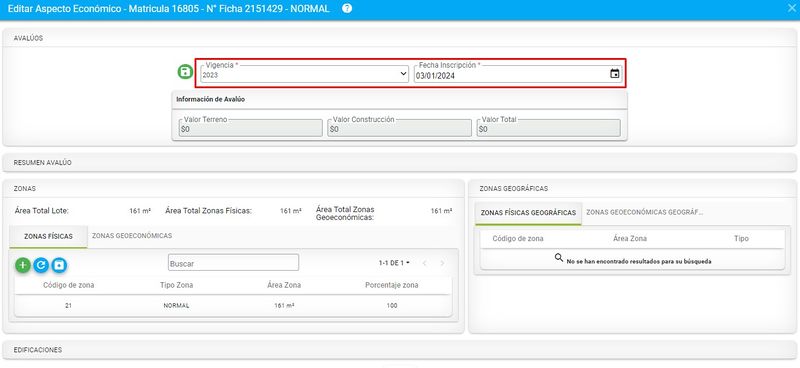Select the Zonas Físicas tab

[48, 237]
